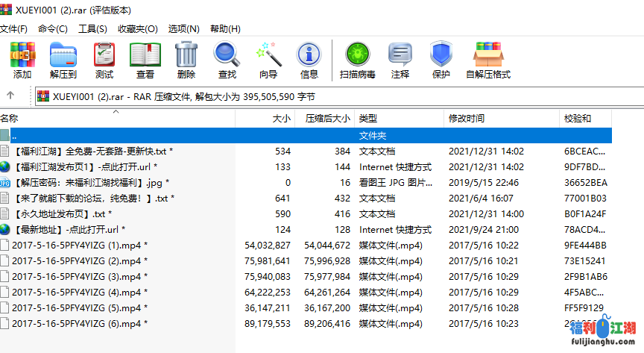
Task: Go up one folder level arrow
Action: [x=11, y=96]
